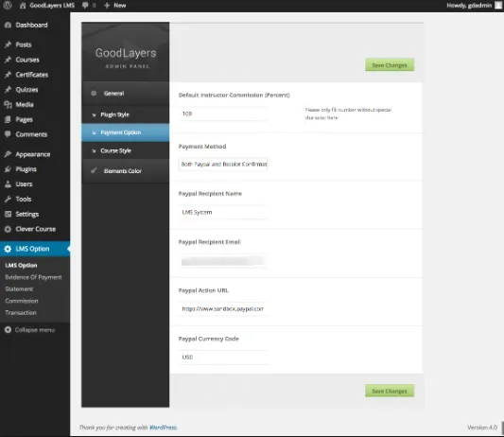The width and height of the screenshot is (504, 437).
Task: Open the comments bubble icon in admin bar
Action: point(85,6)
